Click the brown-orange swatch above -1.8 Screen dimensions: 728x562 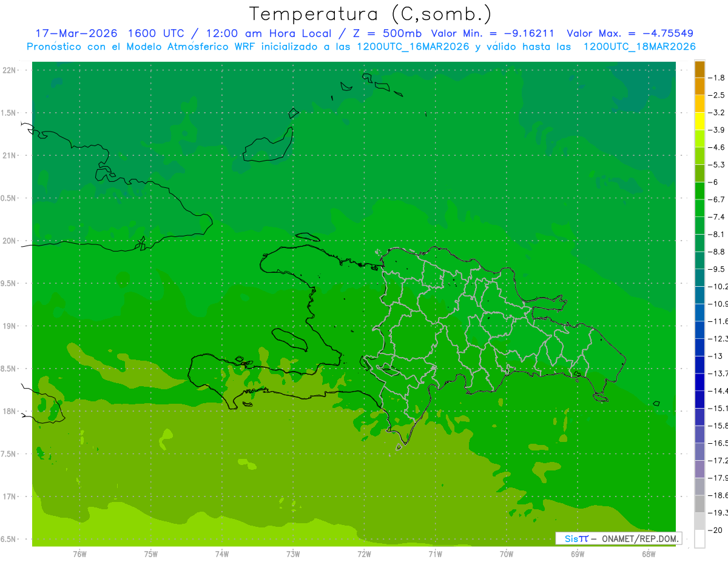click(699, 69)
